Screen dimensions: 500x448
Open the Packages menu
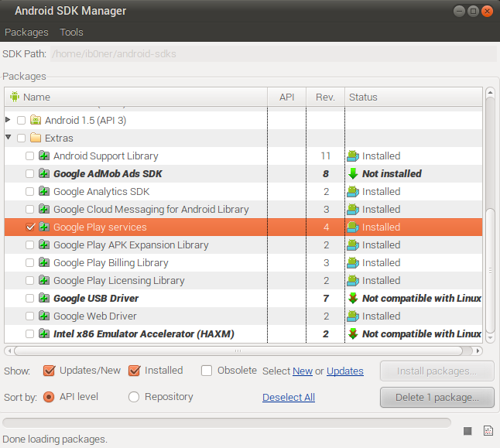26,32
